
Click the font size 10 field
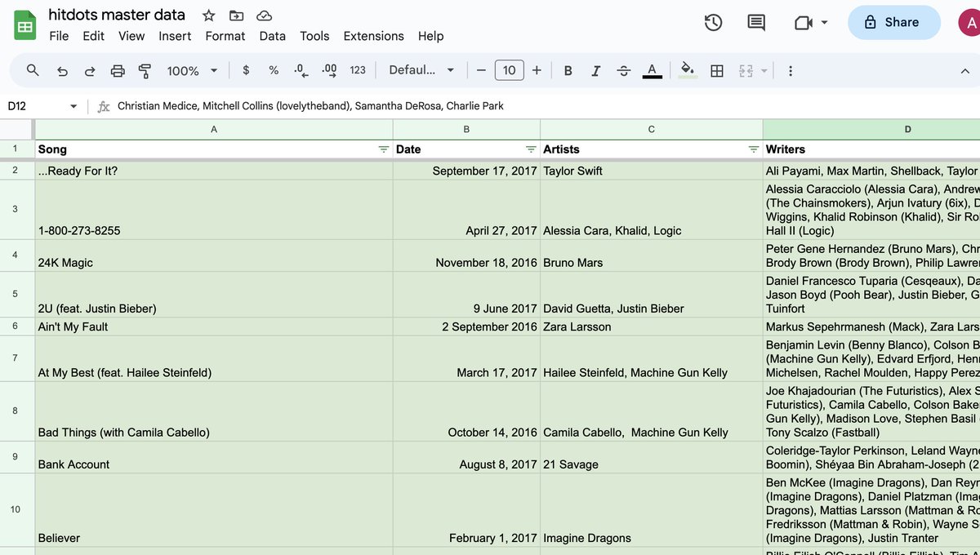pyautogui.click(x=509, y=70)
